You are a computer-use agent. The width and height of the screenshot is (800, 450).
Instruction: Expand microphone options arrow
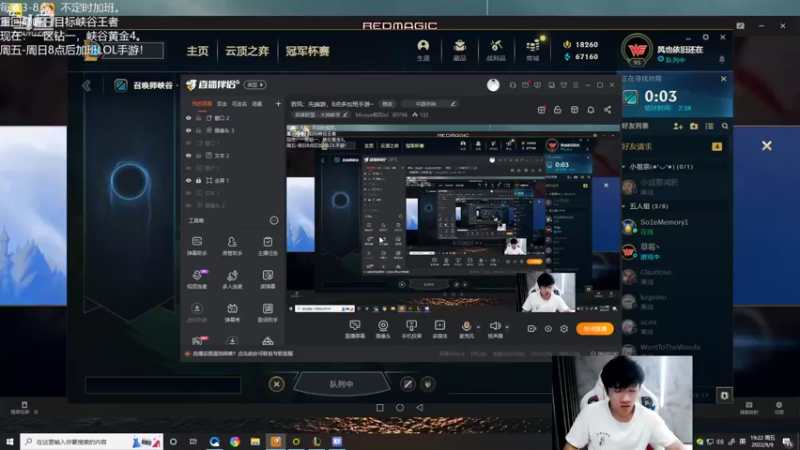pos(479,327)
